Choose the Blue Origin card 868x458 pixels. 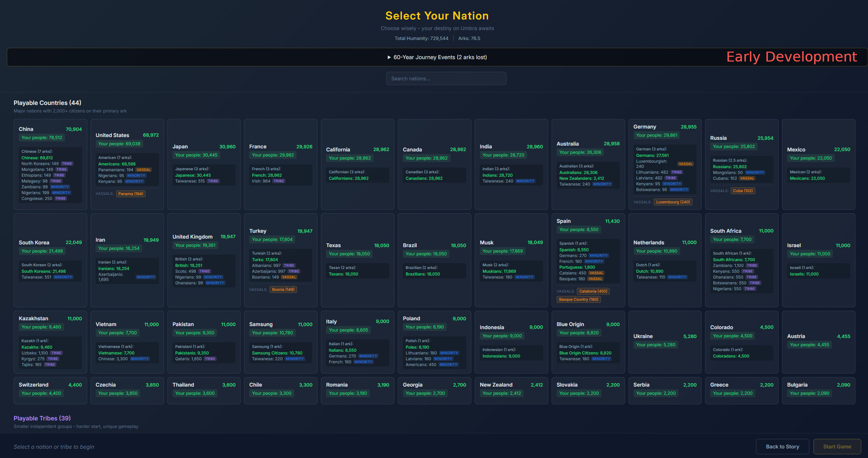coord(588,342)
